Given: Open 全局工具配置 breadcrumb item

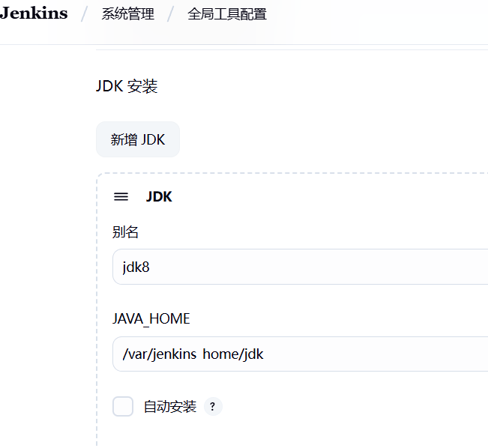Looking at the screenshot, I should pyautogui.click(x=226, y=14).
